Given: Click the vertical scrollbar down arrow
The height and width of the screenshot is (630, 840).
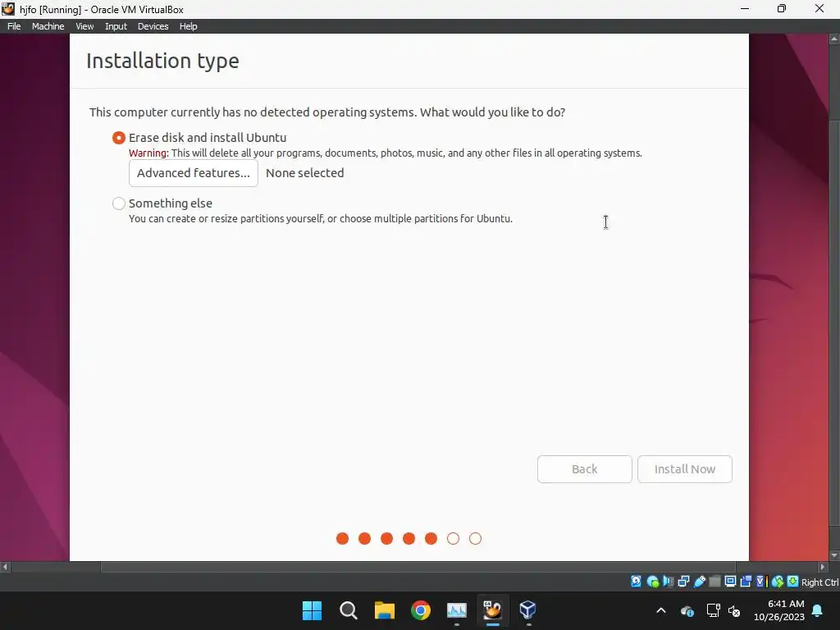Looking at the screenshot, I should coord(834,555).
